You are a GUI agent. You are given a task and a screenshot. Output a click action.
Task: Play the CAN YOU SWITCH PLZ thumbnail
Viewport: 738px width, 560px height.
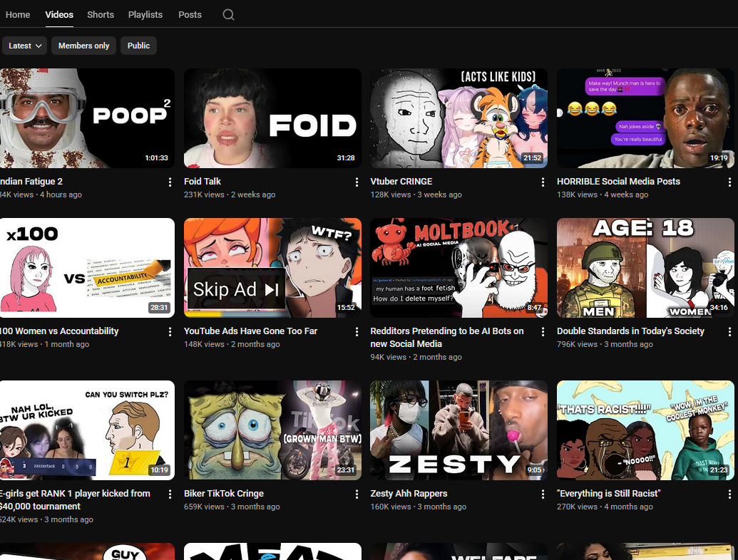(87, 431)
